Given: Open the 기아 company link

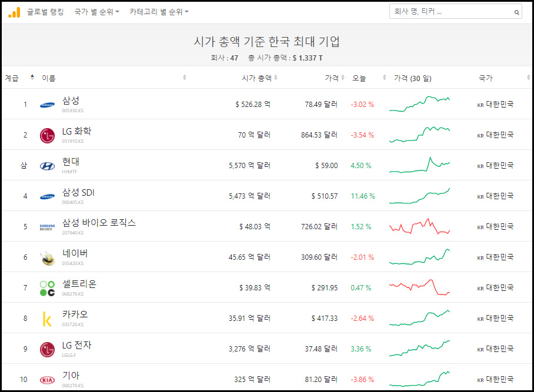Looking at the screenshot, I should click(71, 376).
